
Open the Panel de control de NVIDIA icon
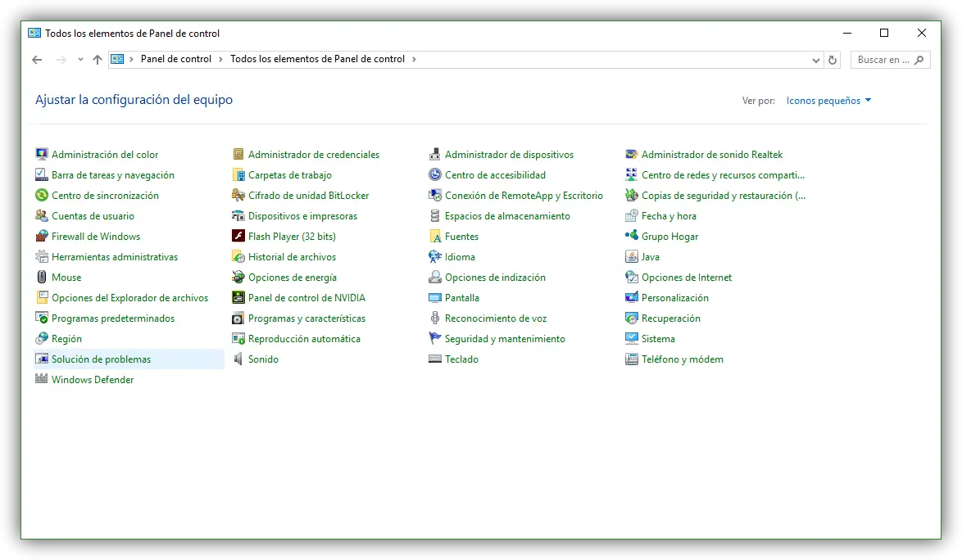pyautogui.click(x=238, y=297)
